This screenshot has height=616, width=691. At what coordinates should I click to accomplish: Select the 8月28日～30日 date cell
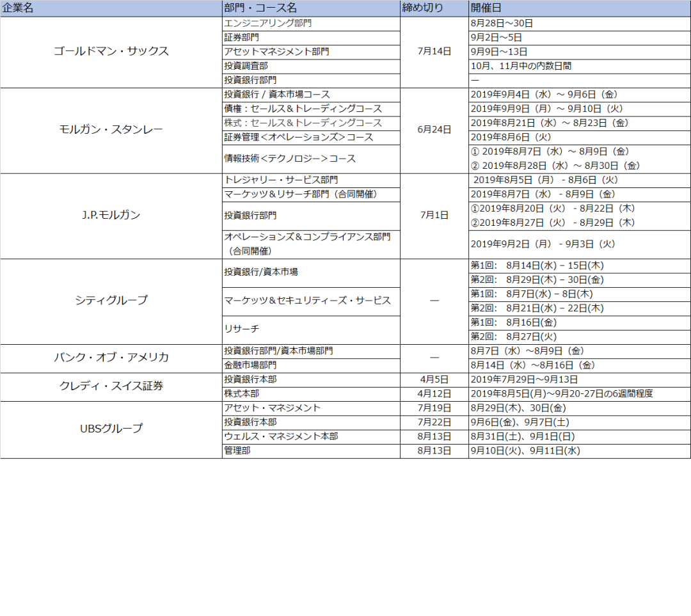click(x=580, y=24)
